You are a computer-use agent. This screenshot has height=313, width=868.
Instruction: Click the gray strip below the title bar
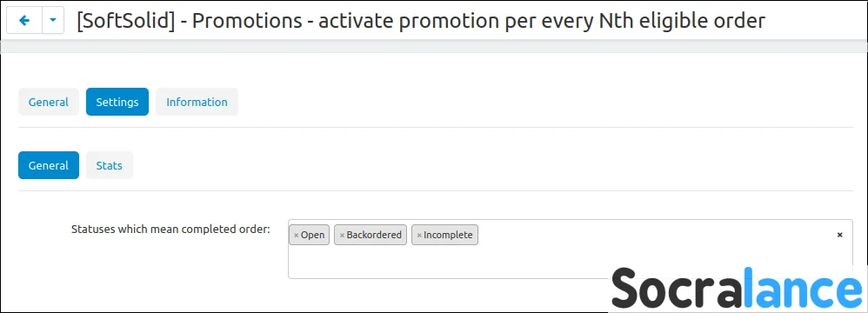click(x=434, y=48)
